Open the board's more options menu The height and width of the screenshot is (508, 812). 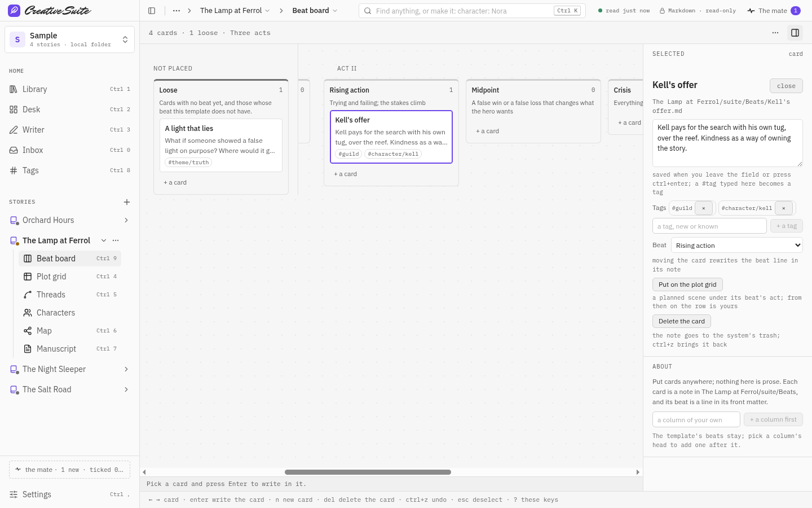point(775,33)
